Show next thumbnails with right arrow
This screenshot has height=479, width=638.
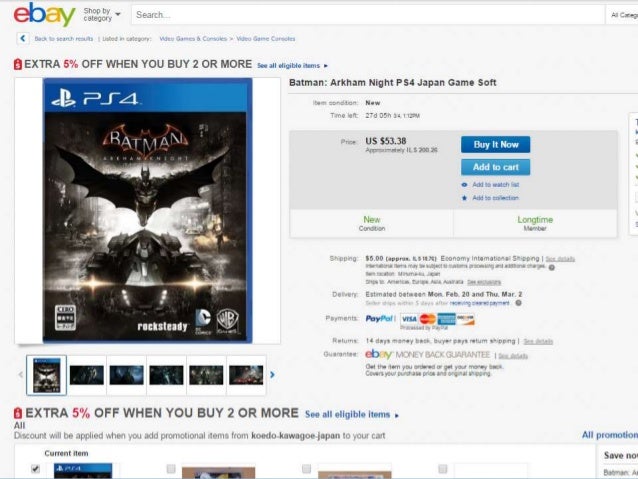point(272,375)
